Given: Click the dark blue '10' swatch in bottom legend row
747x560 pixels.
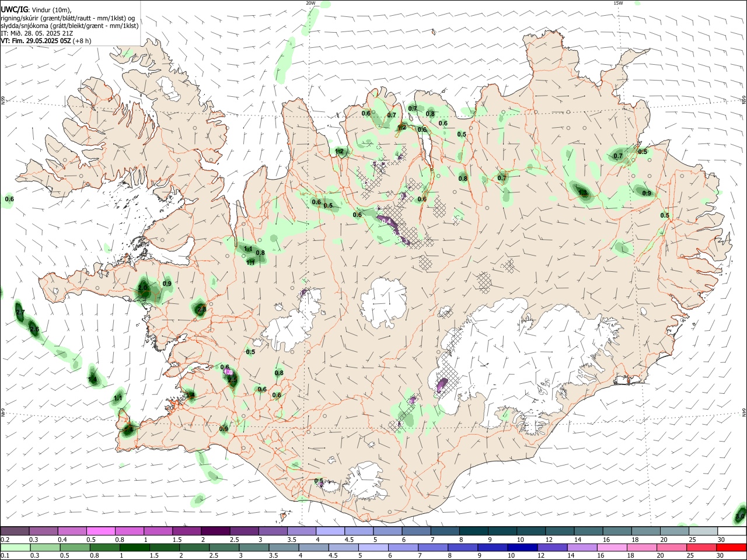Looking at the screenshot, I should tap(522, 547).
